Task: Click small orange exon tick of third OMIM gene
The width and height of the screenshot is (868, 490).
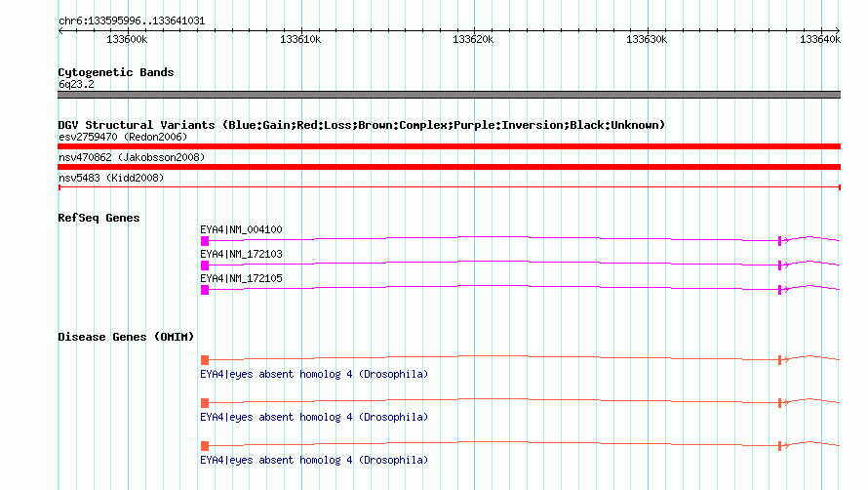Action: [x=779, y=446]
